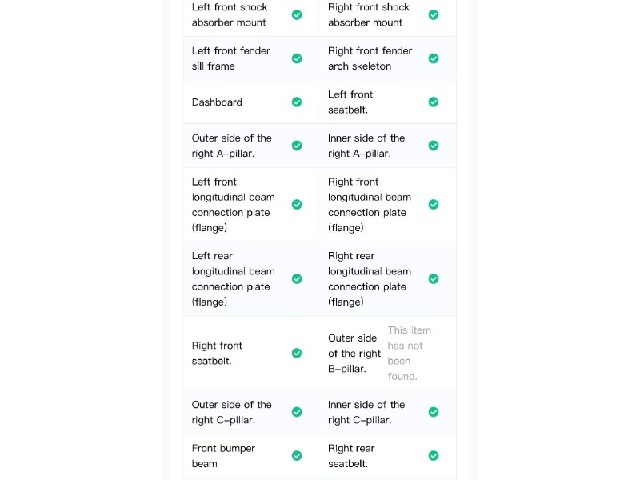Tap the check beside Right front seatbelt
The width and height of the screenshot is (640, 480).
coord(297,353)
